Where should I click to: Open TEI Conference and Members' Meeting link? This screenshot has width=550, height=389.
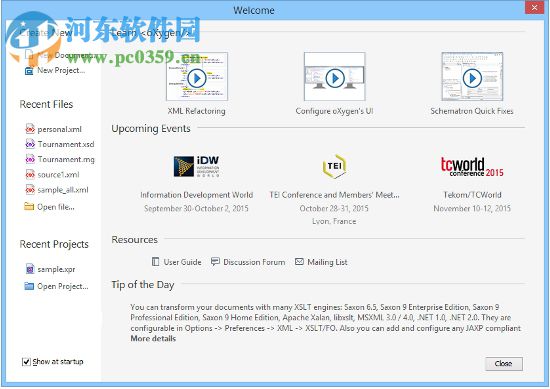coord(334,195)
